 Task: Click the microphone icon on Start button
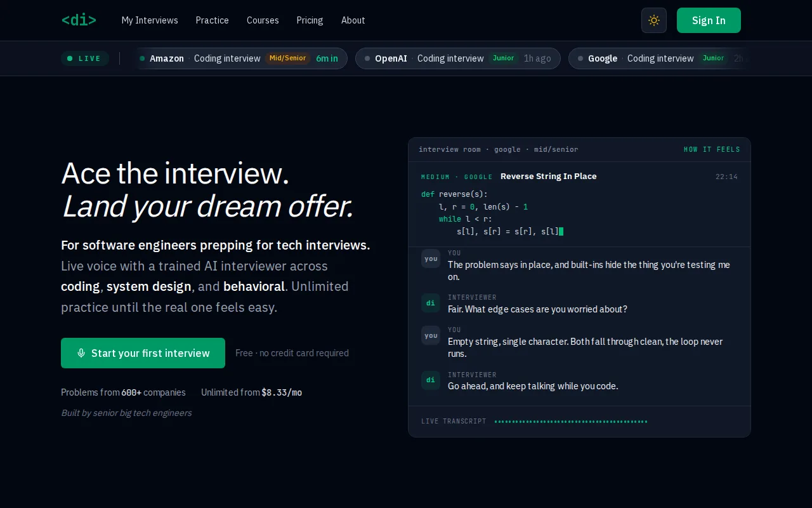(81, 353)
